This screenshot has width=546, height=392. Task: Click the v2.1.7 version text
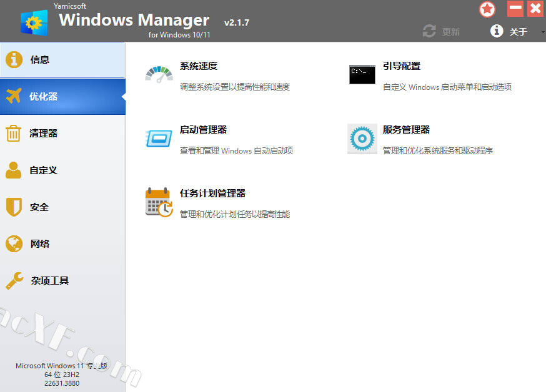pyautogui.click(x=237, y=22)
